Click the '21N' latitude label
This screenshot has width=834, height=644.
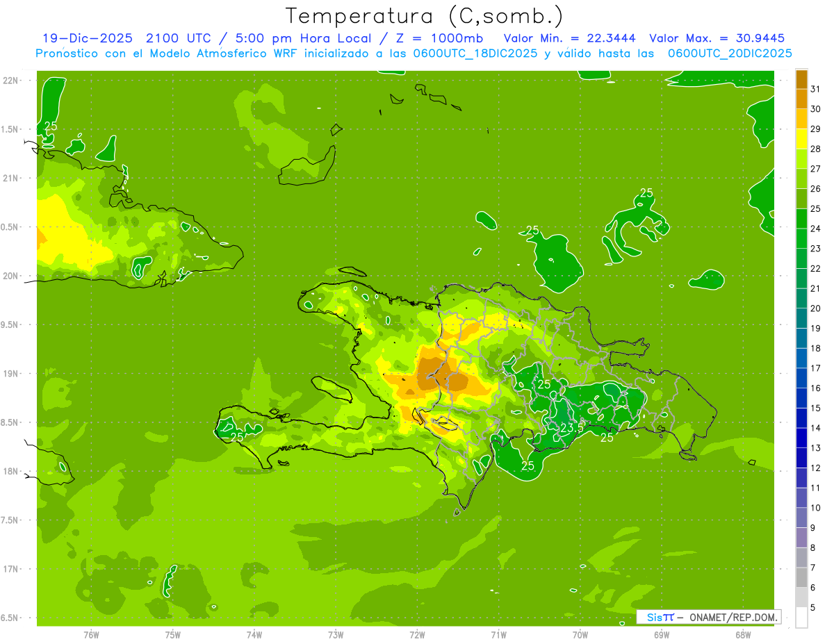coord(10,178)
